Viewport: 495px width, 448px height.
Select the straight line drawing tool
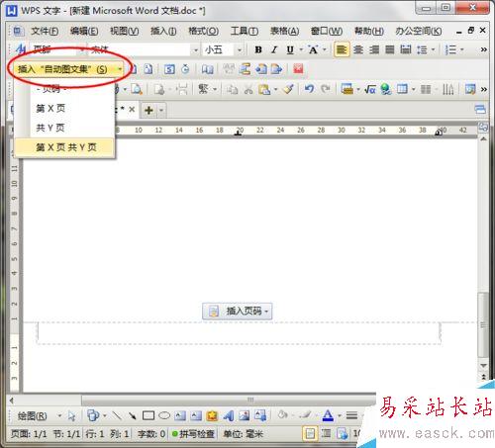click(116, 416)
